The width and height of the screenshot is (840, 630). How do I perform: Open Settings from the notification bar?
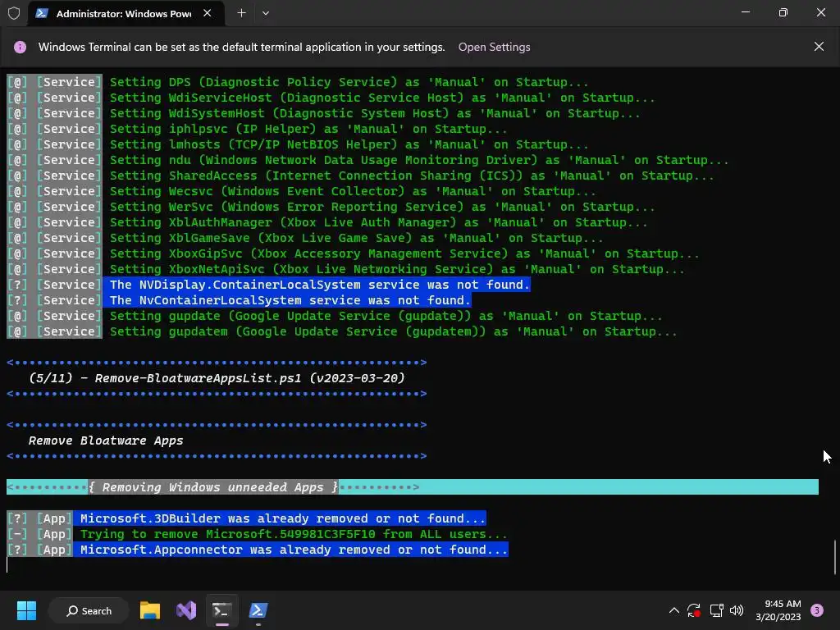click(x=494, y=47)
